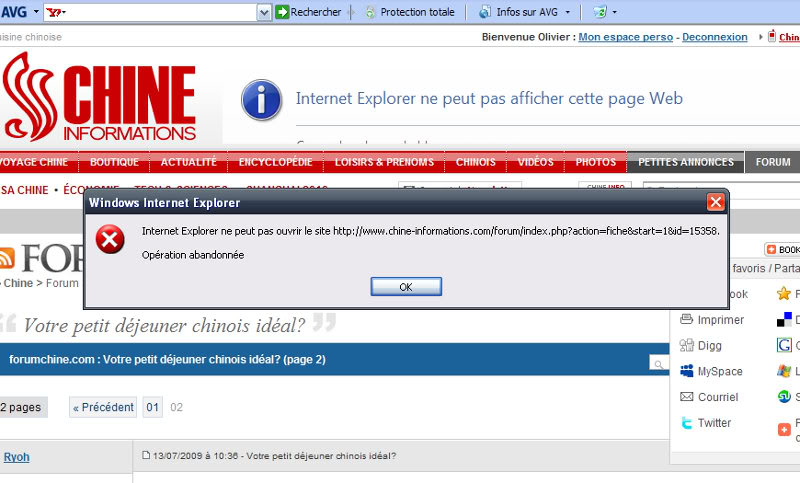Open the Actualité menu tab
This screenshot has width=800, height=483.
189,162
